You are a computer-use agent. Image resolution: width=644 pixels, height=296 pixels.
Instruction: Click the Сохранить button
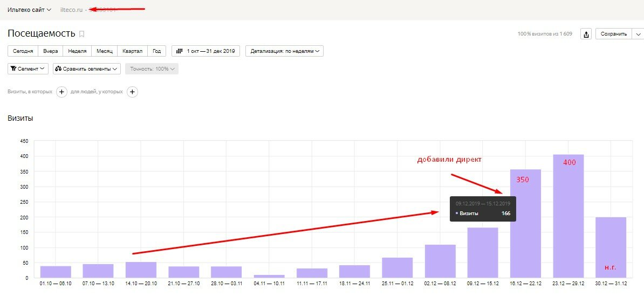(614, 34)
